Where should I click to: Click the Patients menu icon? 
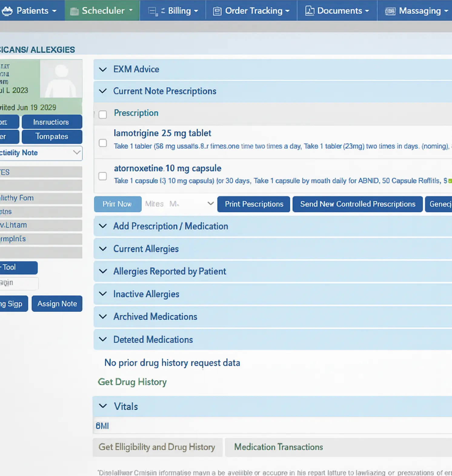(x=7, y=11)
